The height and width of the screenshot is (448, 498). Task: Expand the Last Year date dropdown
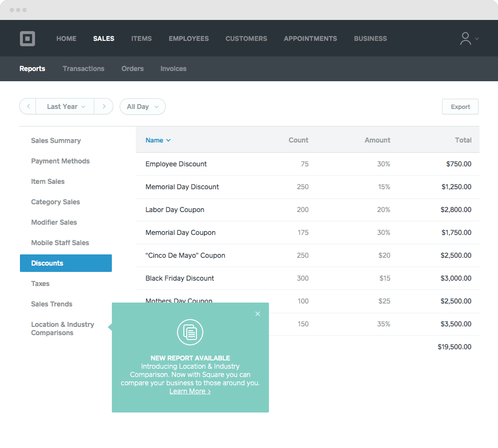[x=65, y=107]
